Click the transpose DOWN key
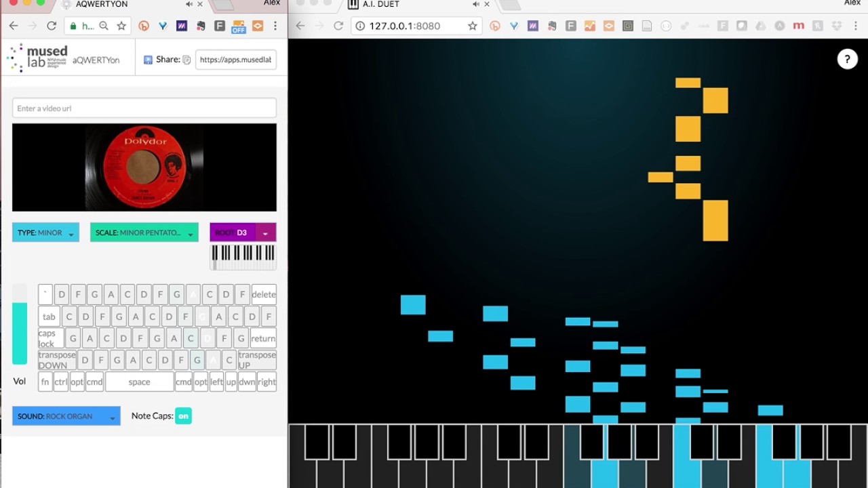The width and height of the screenshot is (868, 488). pos(57,360)
